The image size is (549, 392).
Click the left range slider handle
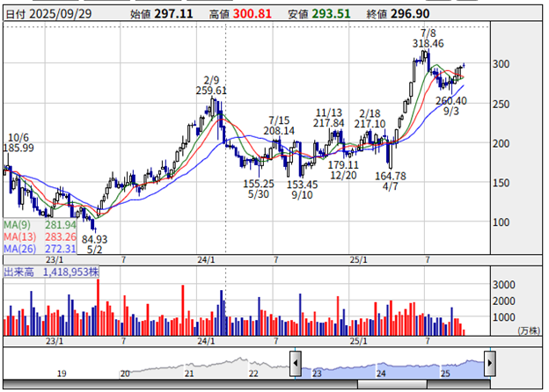(297, 360)
